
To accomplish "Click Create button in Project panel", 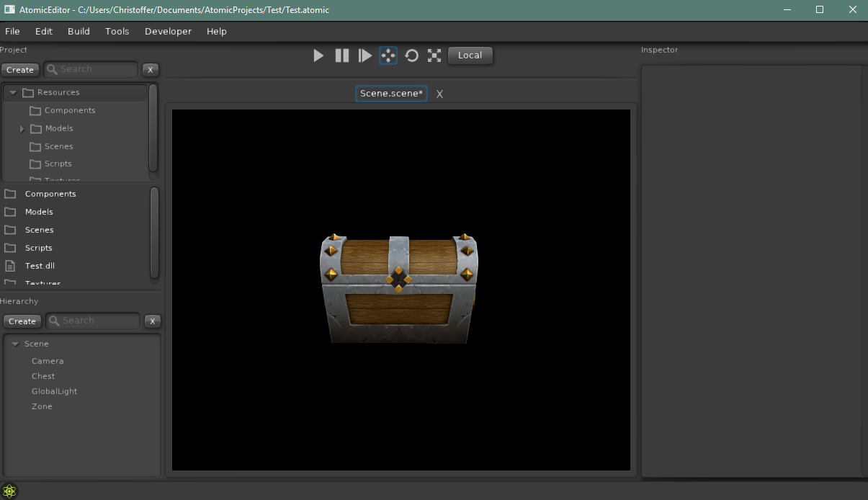I will pos(20,70).
